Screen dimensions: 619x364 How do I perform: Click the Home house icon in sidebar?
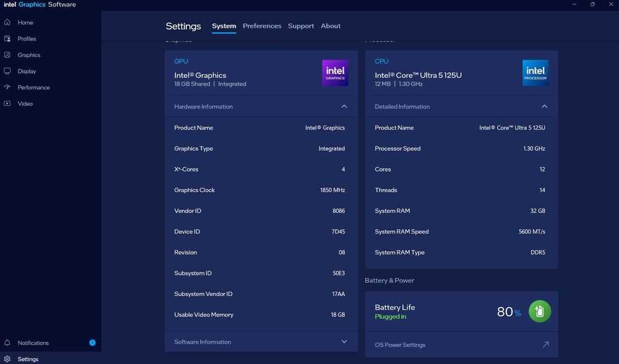(x=7, y=22)
